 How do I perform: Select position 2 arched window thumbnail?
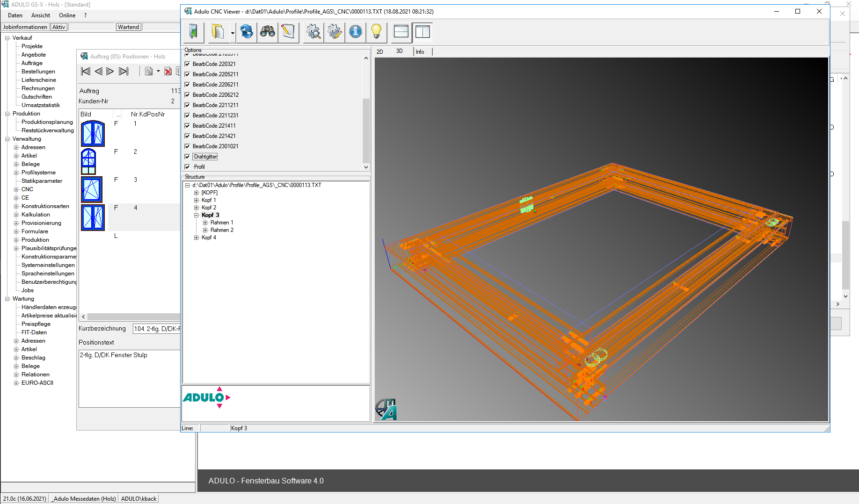coord(88,161)
